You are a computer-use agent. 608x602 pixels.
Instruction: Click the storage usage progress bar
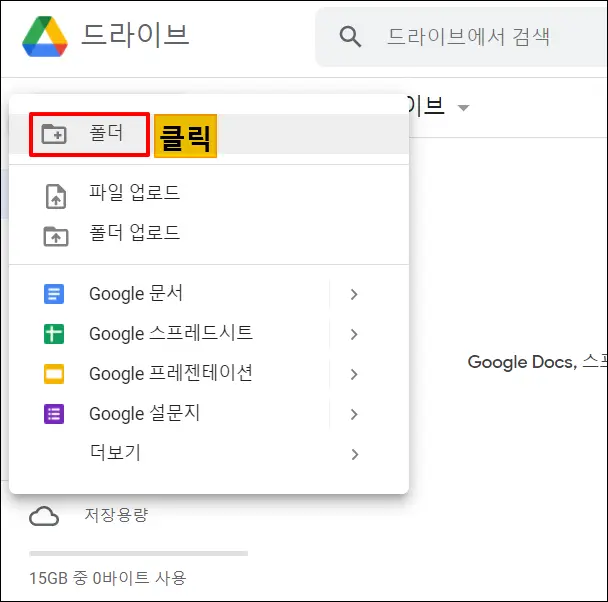(x=138, y=552)
